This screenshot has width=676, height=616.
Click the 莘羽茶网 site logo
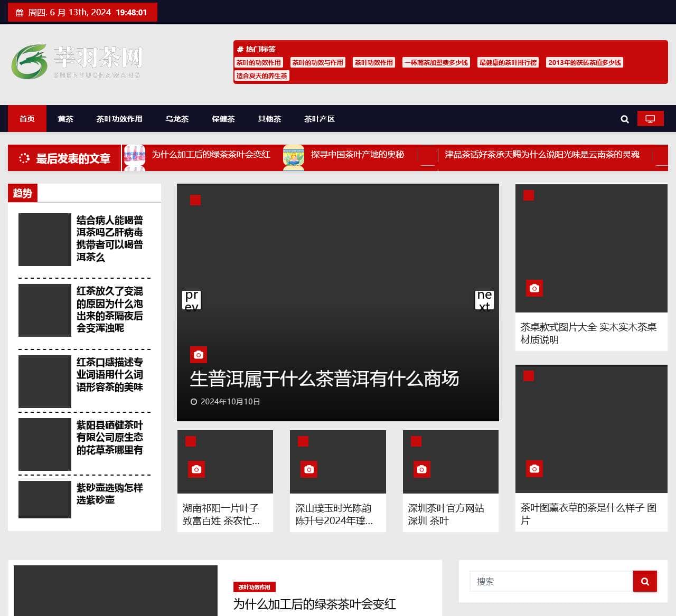point(77,62)
